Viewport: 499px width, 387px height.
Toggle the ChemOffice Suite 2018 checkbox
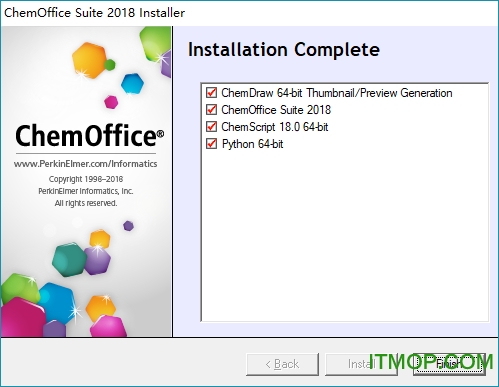pos(211,110)
